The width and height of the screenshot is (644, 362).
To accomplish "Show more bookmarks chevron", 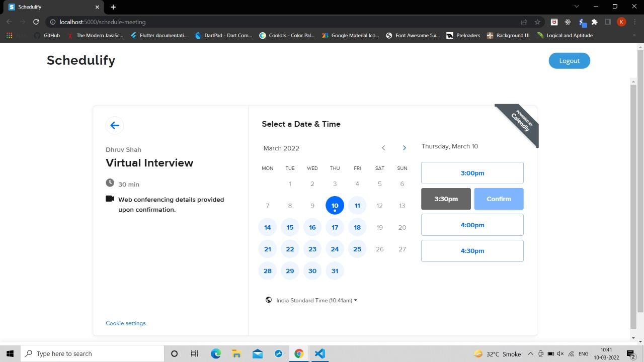I will tap(634, 35).
